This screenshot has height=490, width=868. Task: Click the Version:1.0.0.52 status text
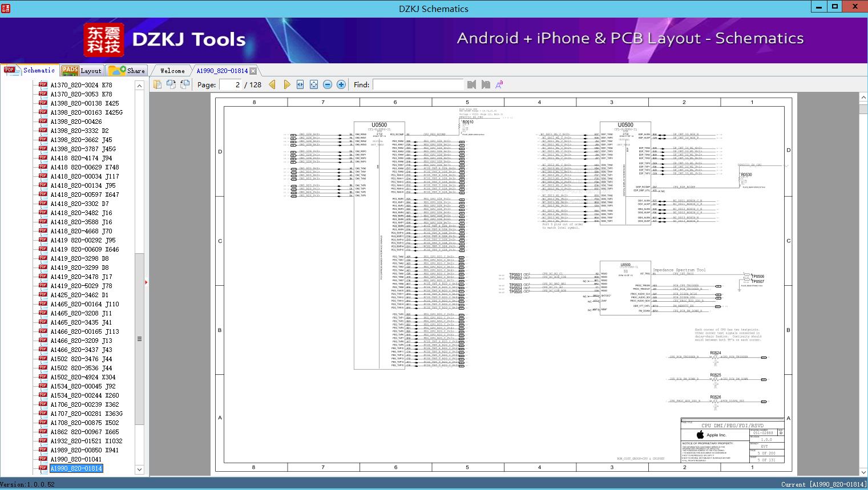[27, 484]
